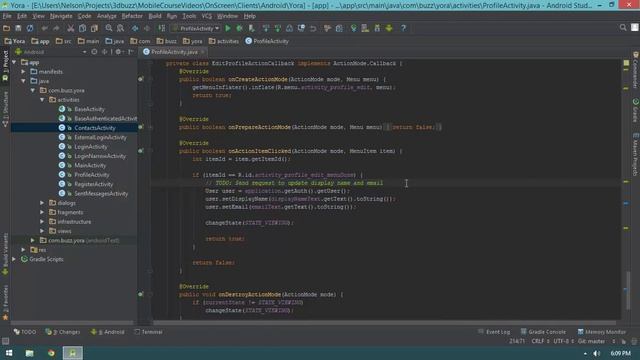Image resolution: width=640 pixels, height=360 pixels.
Task: Click the Debug bug icon
Action: (x=240, y=28)
